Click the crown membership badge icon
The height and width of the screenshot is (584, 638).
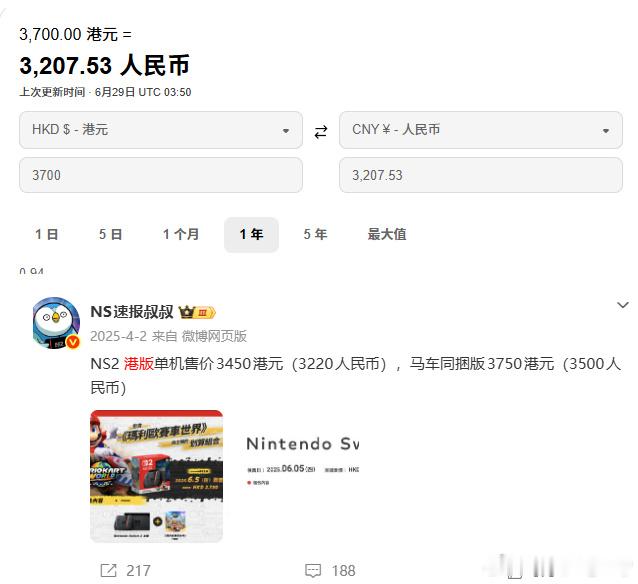pyautogui.click(x=197, y=312)
